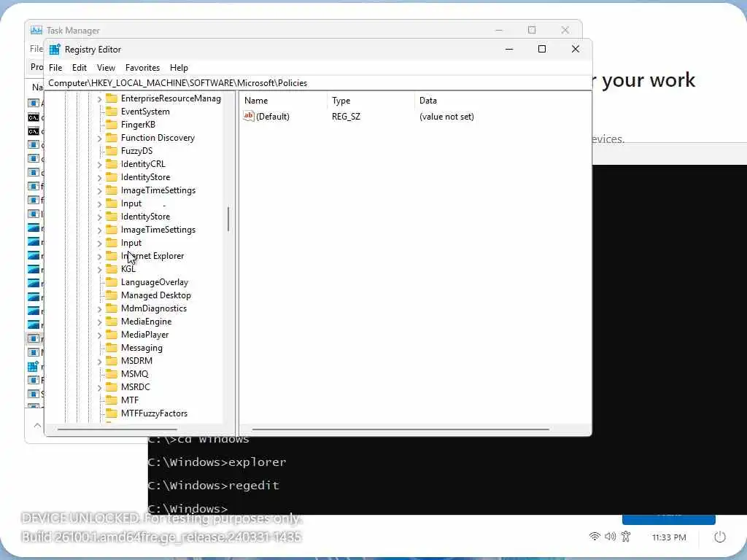Viewport: 747px width, 560px height.
Task: Click the values pane horizontal scrollbar
Action: pyautogui.click(x=400, y=429)
